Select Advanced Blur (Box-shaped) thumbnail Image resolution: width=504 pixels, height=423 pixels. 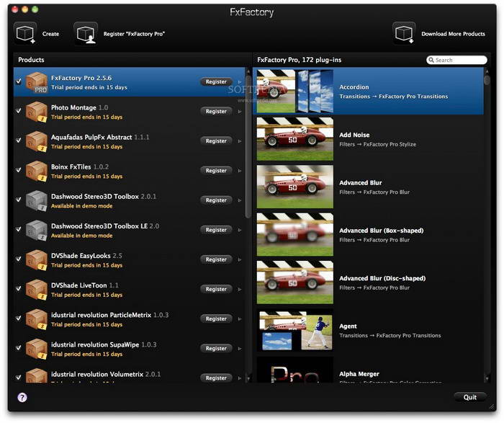tap(295, 235)
